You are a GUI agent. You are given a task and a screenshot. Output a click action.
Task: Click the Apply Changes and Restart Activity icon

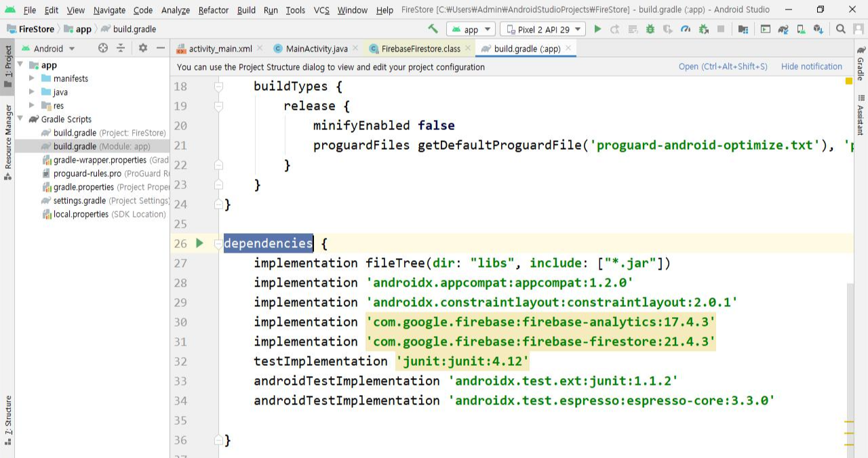(614, 29)
